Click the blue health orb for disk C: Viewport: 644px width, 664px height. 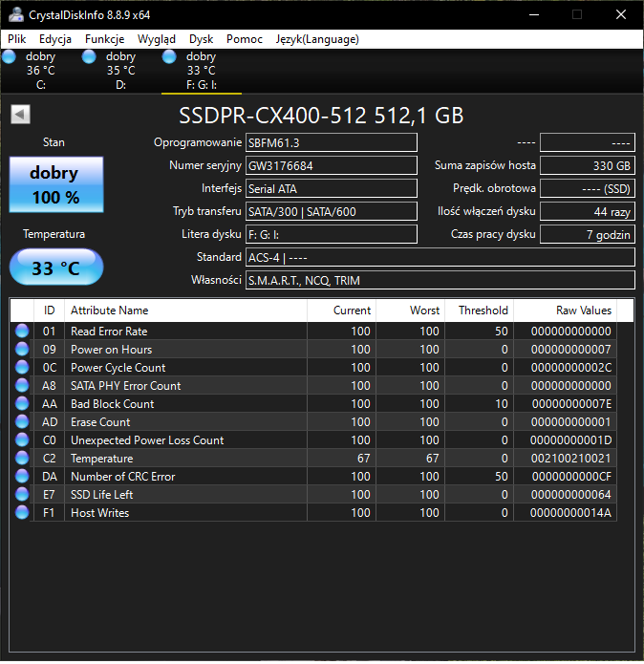[x=9, y=56]
